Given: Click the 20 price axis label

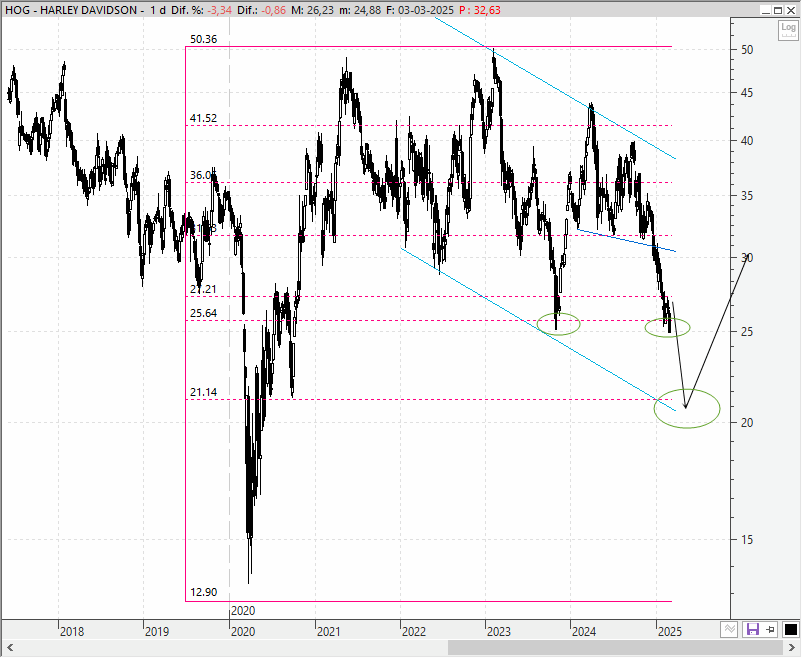Looking at the screenshot, I should (x=747, y=423).
